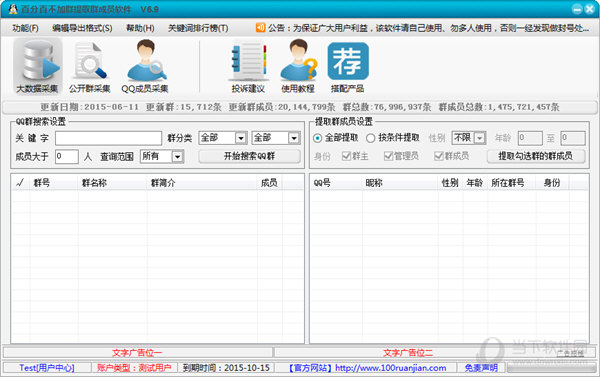
Task: Sort by 群简介 column header
Action: click(202, 183)
